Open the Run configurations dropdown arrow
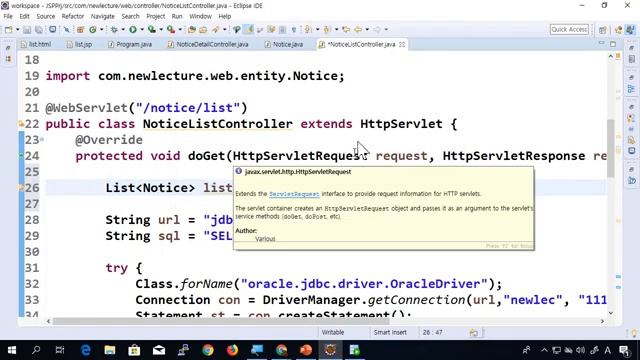640x360 pixels. click(142, 30)
